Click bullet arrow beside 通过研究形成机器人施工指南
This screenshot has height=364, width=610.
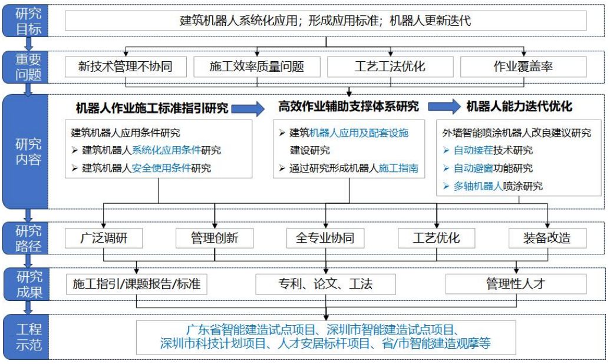pos(282,168)
